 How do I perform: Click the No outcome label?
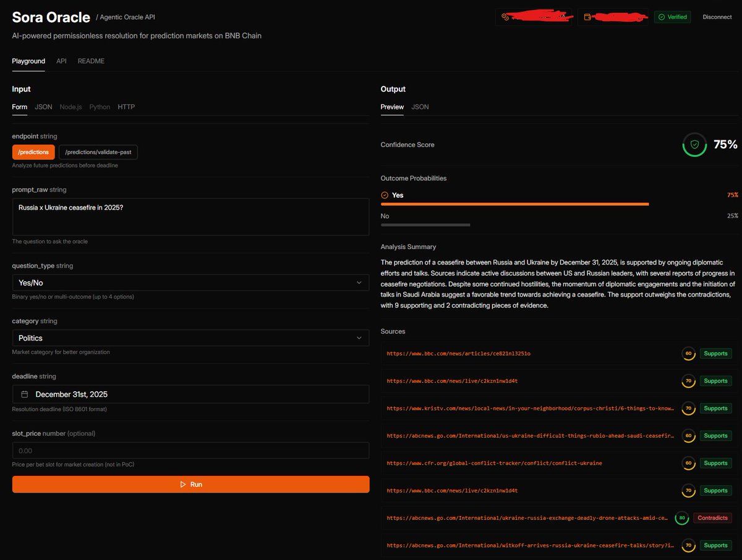tap(385, 216)
